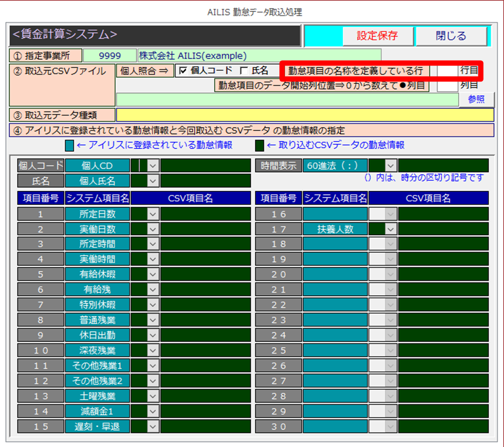Open the 個人氏名 CSV column dropdown
The width and height of the screenshot is (504, 447).
(x=153, y=181)
